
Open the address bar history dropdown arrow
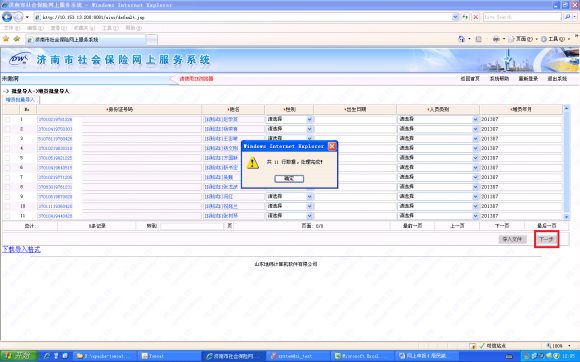(455, 17)
